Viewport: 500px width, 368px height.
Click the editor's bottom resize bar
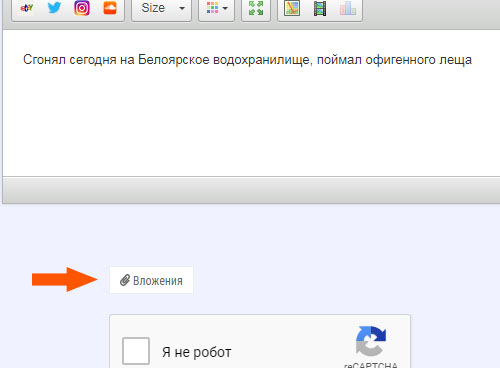pos(251,190)
